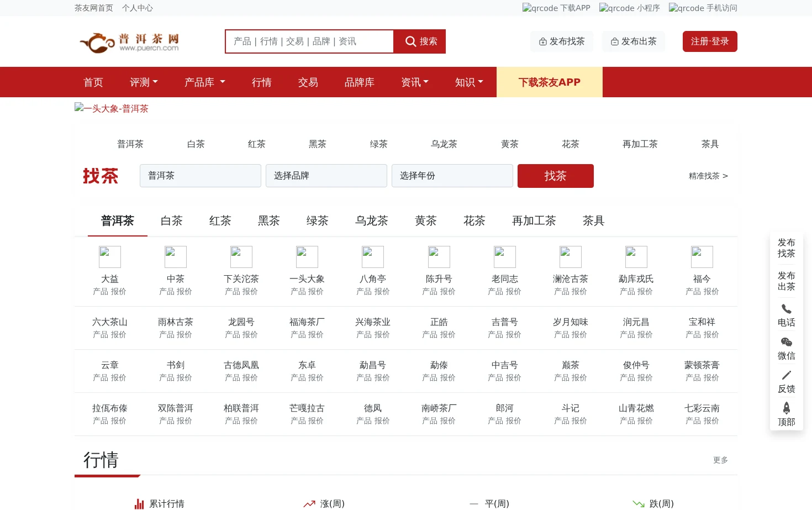Image resolution: width=812 pixels, height=510 pixels.
Task: Open the 下载茶友APP nav item
Action: coord(550,82)
